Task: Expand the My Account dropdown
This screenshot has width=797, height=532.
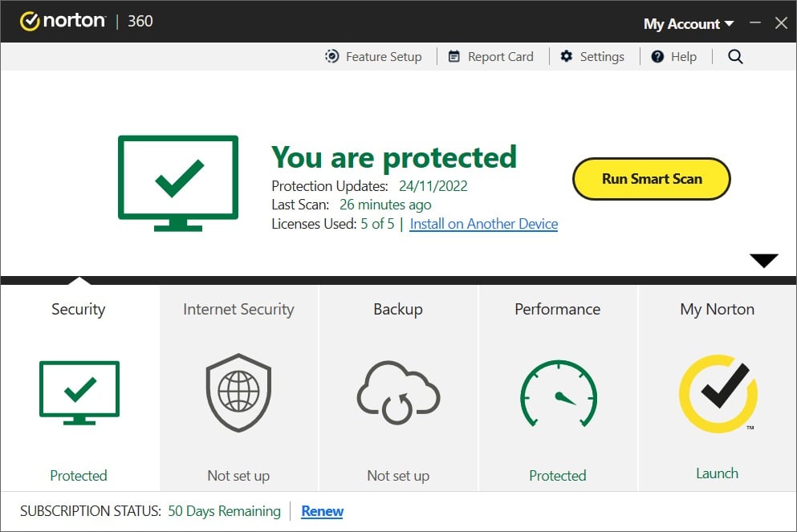Action: pyautogui.click(x=688, y=23)
